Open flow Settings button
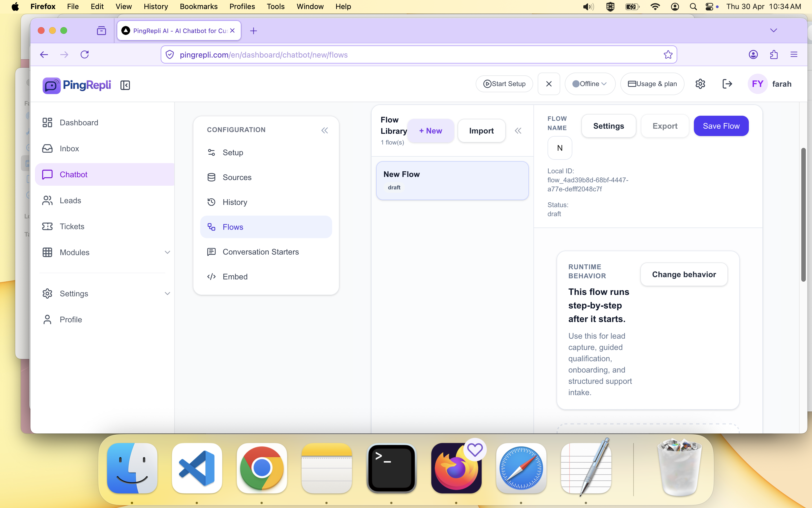The width and height of the screenshot is (812, 508). click(x=609, y=126)
